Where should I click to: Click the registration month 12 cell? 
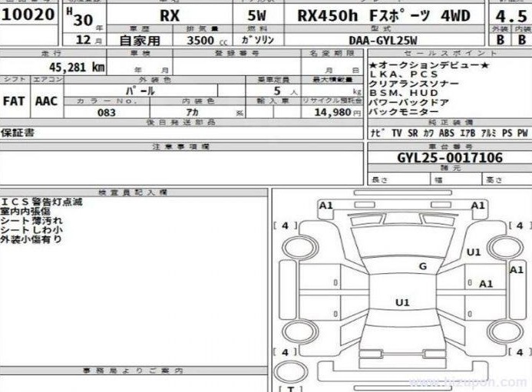pyautogui.click(x=84, y=40)
